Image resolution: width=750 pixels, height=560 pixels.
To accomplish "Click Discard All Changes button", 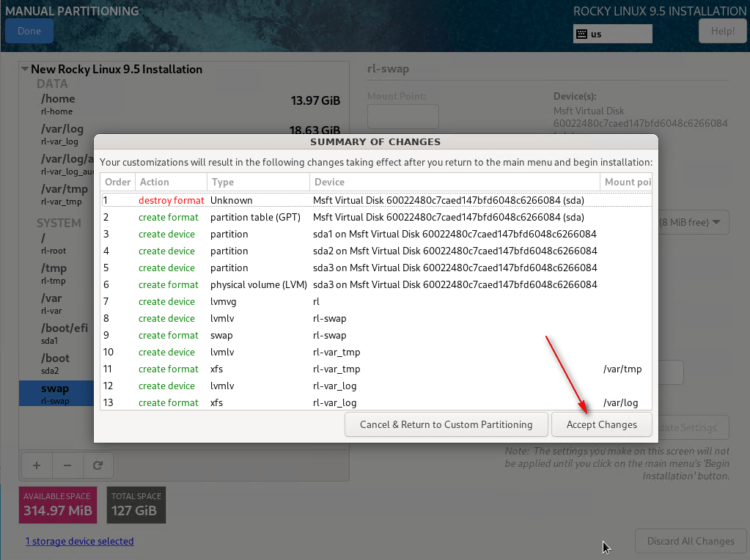I will click(690, 541).
